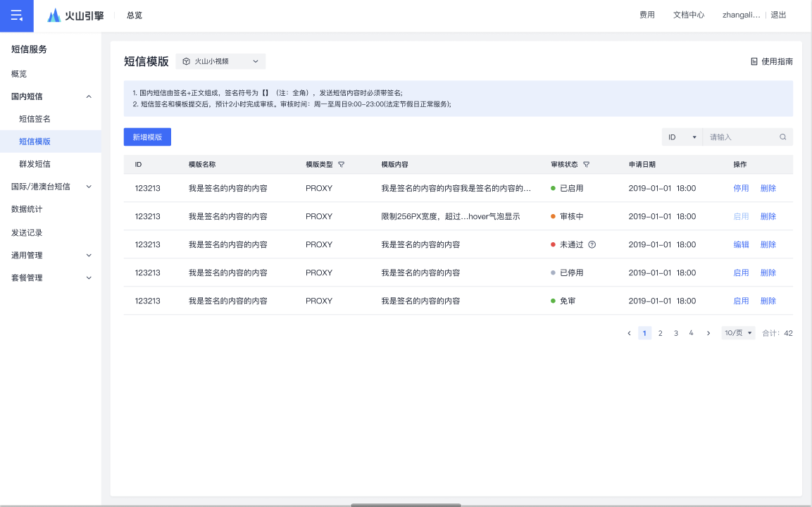Go to page 4
This screenshot has height=507, width=812.
[691, 334]
